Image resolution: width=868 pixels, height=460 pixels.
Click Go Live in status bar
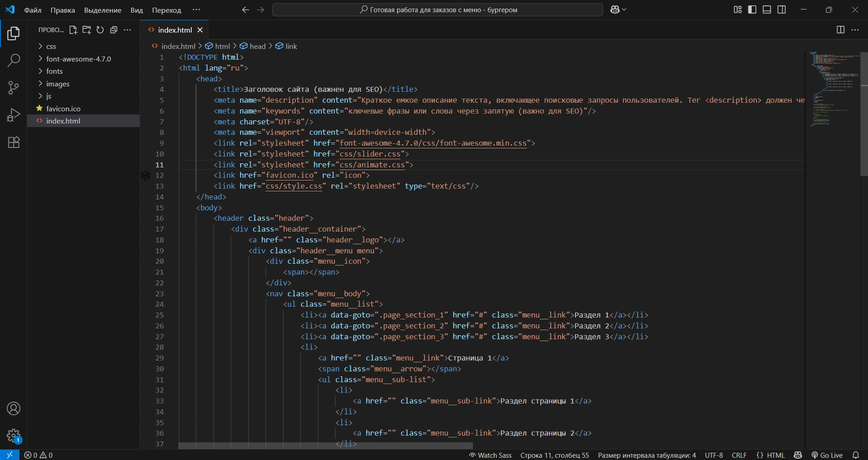coord(827,455)
